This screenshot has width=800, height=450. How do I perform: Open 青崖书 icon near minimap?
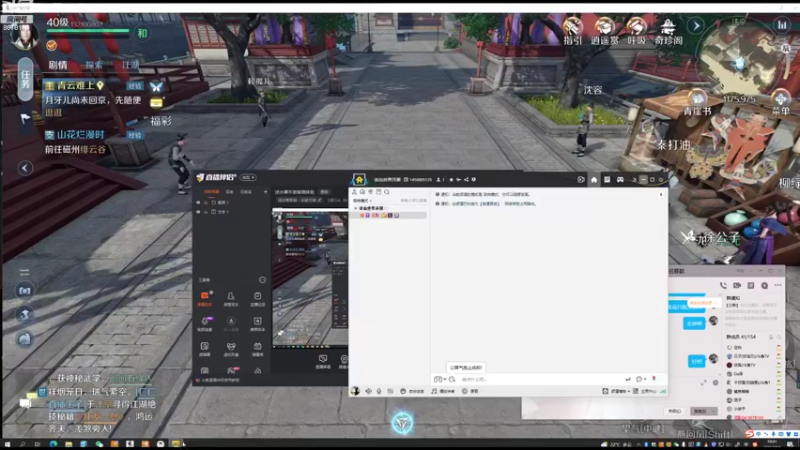(x=697, y=103)
